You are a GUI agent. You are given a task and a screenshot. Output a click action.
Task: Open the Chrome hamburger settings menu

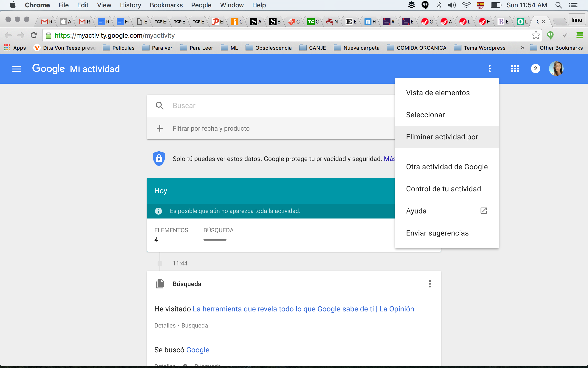click(x=580, y=35)
